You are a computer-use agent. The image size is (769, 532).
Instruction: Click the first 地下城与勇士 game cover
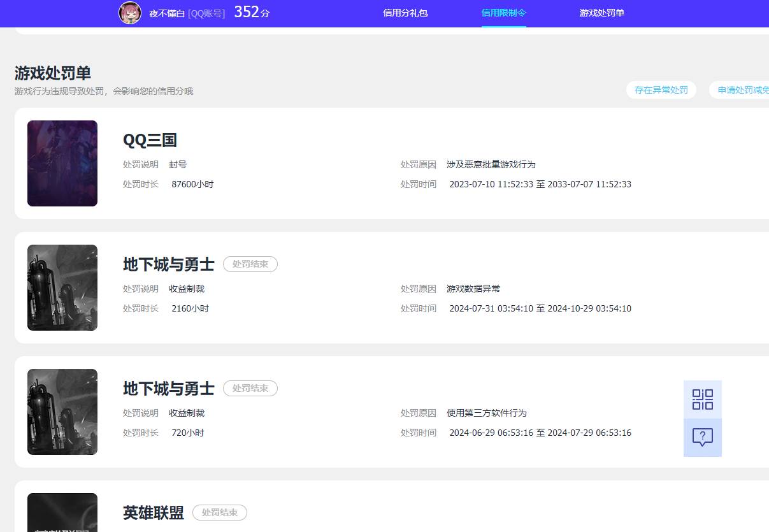[62, 287]
